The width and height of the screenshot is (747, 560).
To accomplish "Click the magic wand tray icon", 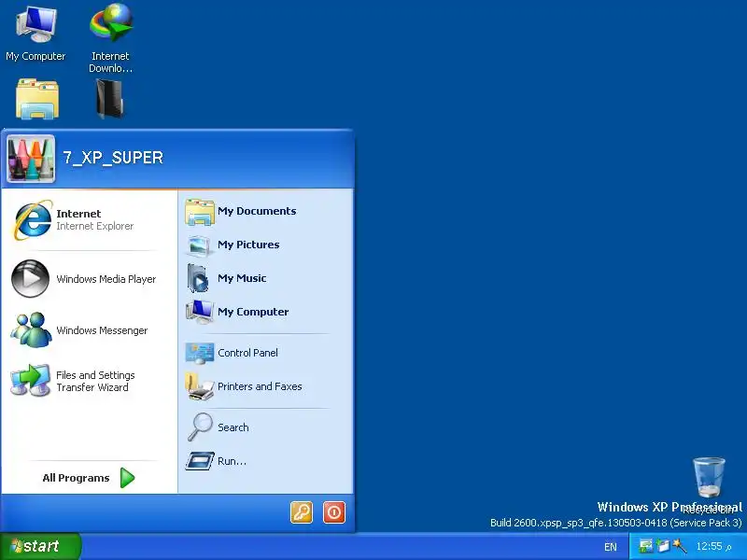I will coord(680,546).
